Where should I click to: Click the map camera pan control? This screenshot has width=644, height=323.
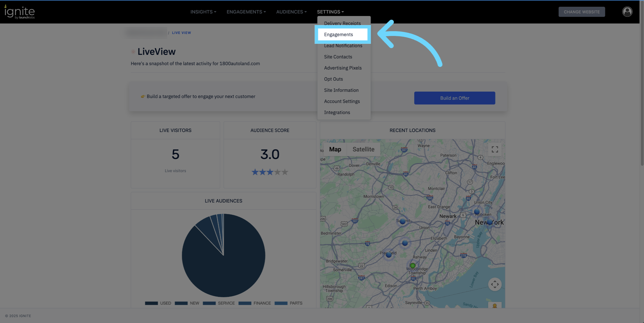(495, 284)
